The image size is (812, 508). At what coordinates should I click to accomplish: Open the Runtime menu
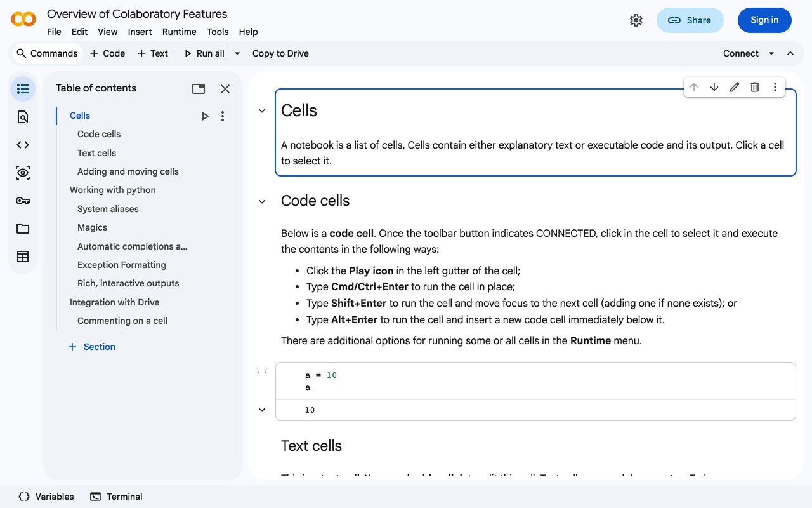pos(179,32)
